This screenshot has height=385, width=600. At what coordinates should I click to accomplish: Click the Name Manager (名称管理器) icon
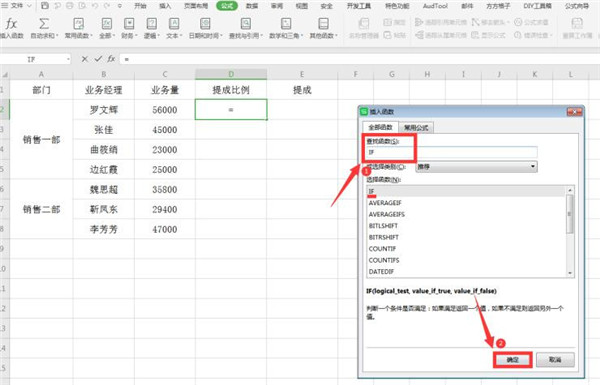364,24
